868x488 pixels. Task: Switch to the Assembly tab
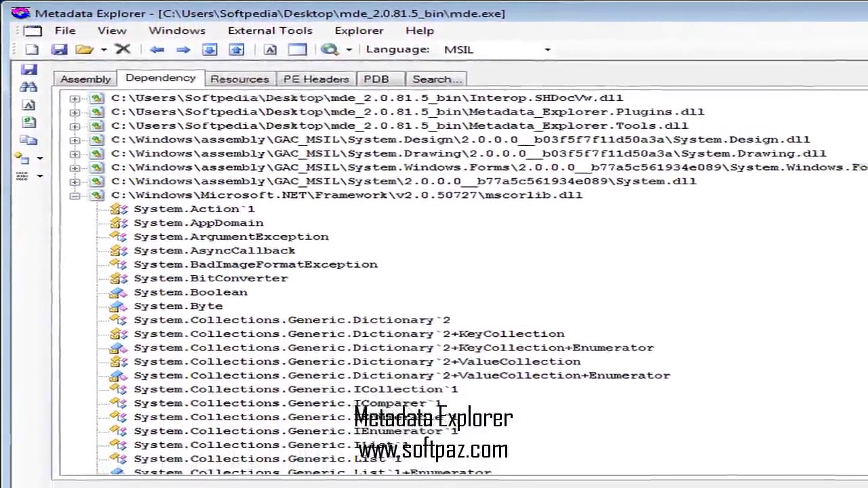(85, 79)
